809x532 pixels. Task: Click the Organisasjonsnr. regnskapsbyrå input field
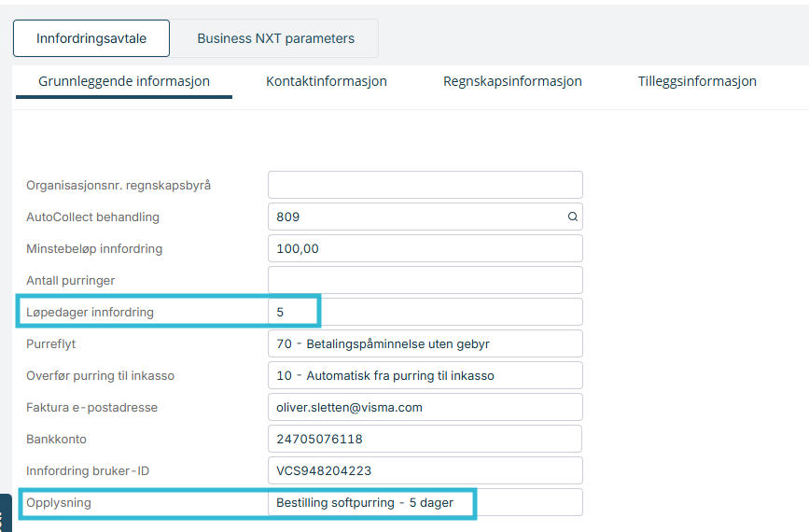(425, 185)
